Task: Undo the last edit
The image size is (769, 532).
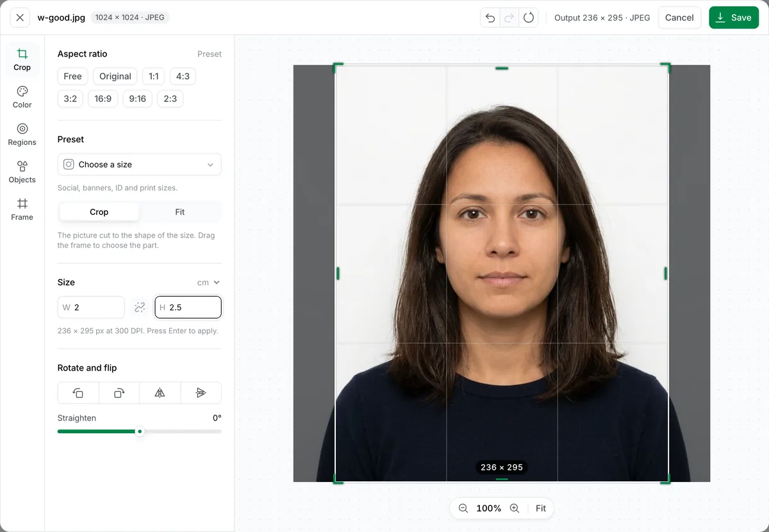Action: [x=490, y=17]
